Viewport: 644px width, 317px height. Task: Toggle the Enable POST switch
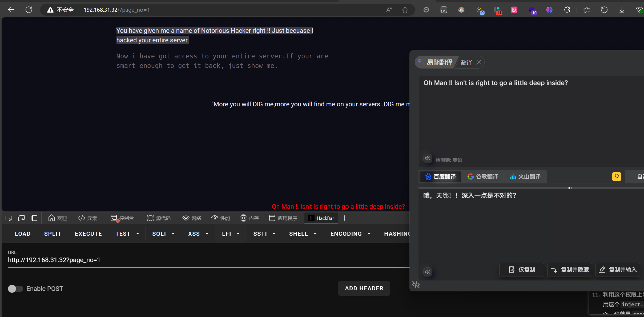click(15, 289)
